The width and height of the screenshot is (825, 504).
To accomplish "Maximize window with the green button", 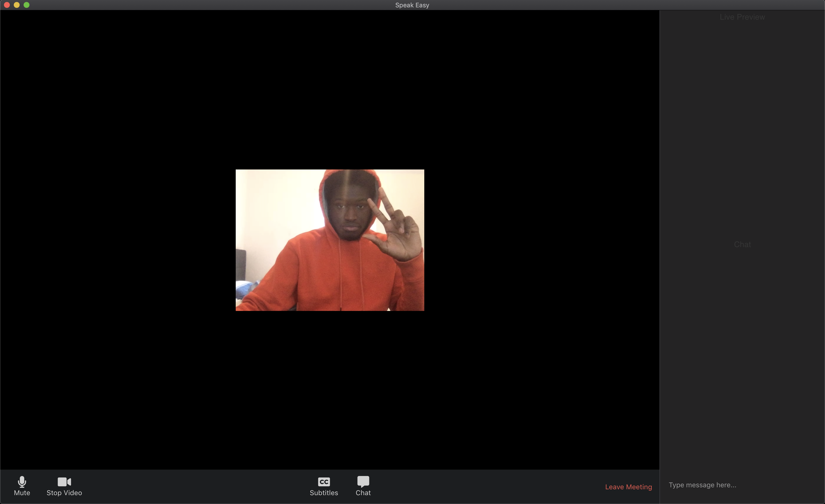I will [27, 5].
